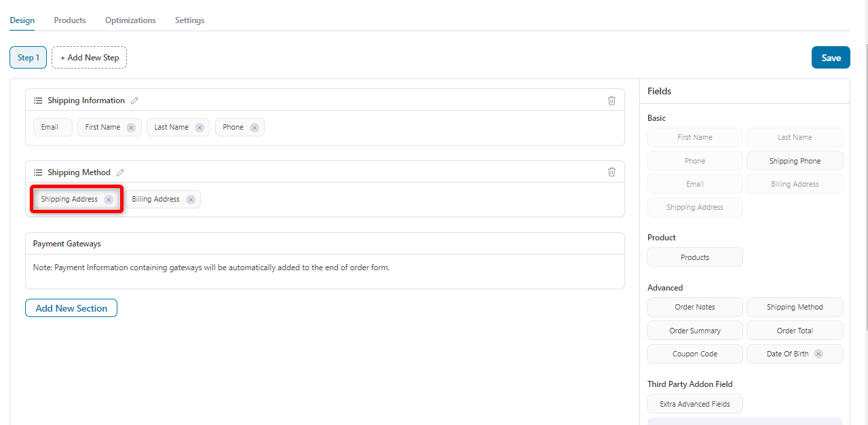
Task: Click the Third Party Addon Field label
Action: coord(690,384)
